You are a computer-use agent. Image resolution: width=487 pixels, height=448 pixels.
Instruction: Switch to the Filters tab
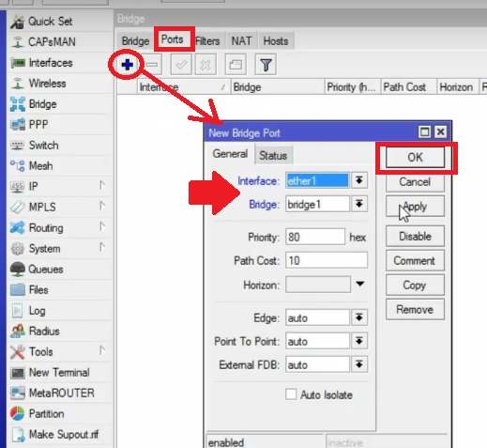pyautogui.click(x=207, y=41)
